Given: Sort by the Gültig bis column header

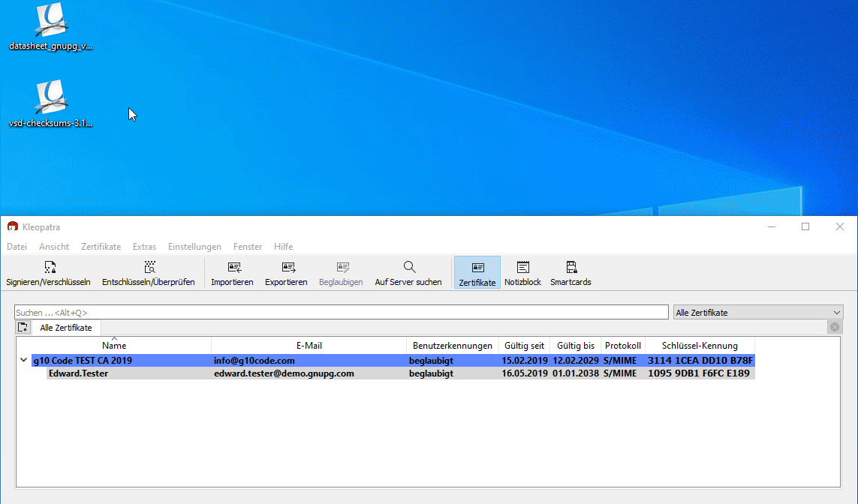Looking at the screenshot, I should (576, 346).
